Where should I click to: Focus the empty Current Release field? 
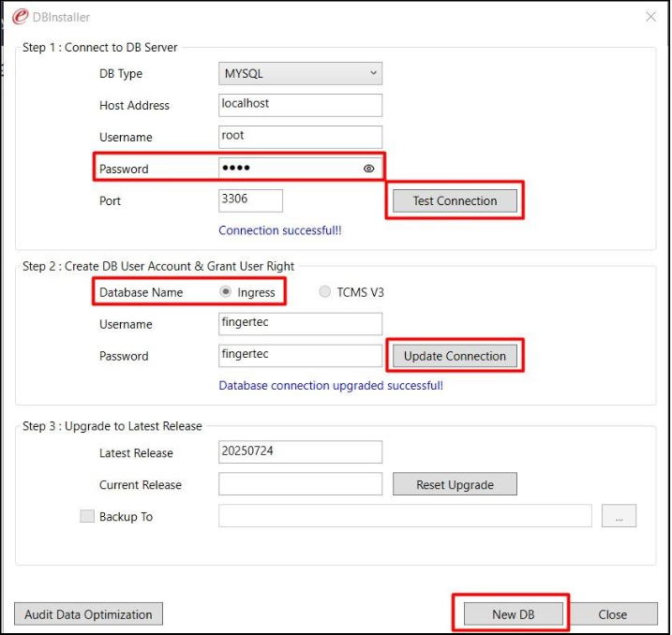(x=300, y=484)
